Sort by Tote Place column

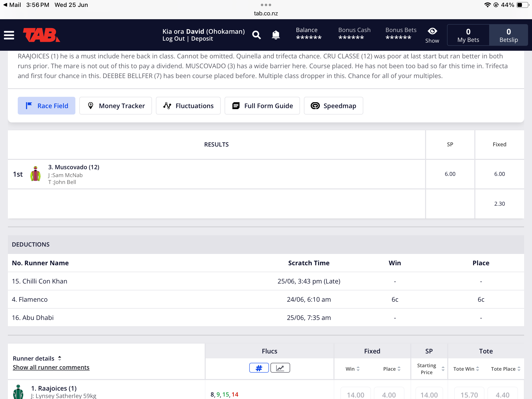click(x=506, y=369)
